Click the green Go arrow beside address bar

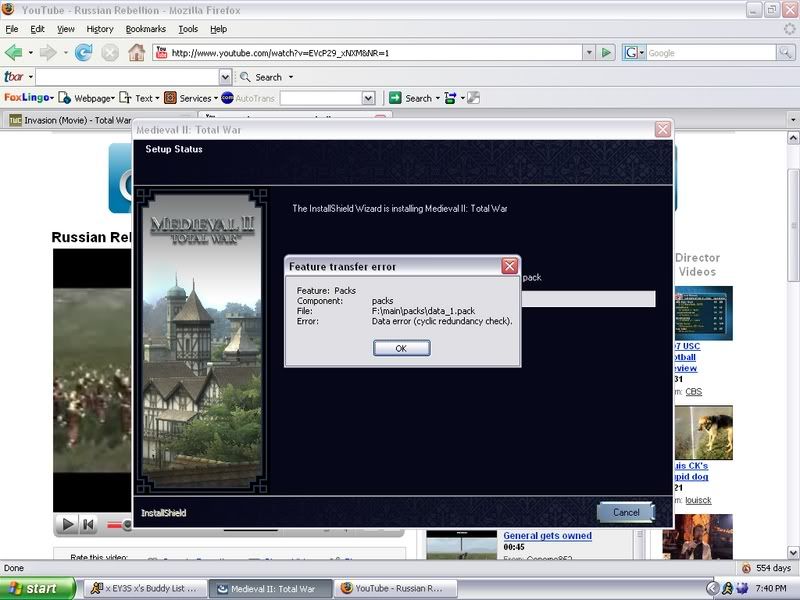(606, 53)
